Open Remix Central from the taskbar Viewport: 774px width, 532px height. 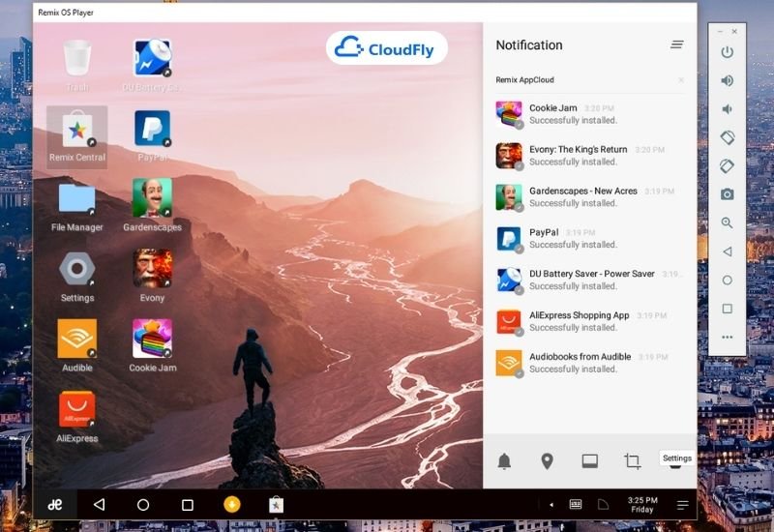click(276, 504)
